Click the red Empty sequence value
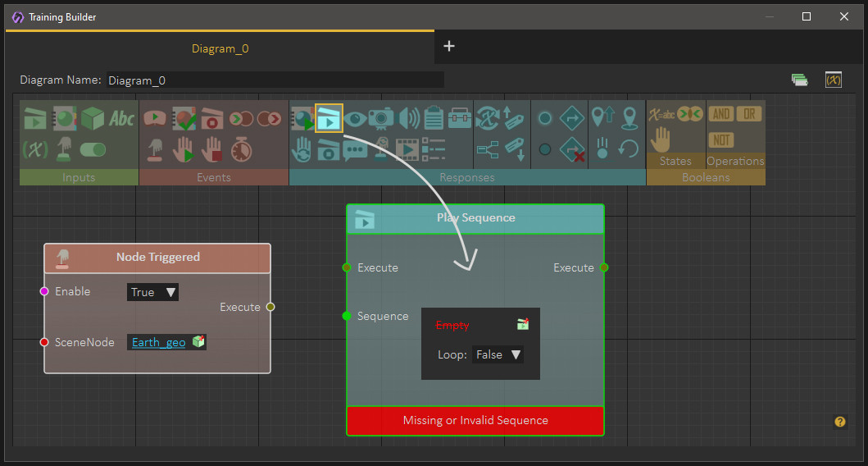868x466 pixels. [452, 325]
